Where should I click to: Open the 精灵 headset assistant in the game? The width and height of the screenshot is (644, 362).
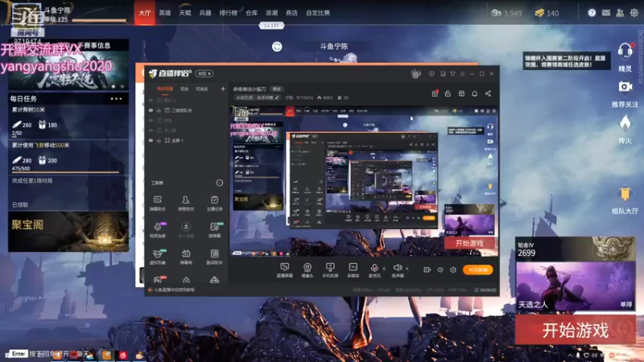[625, 57]
